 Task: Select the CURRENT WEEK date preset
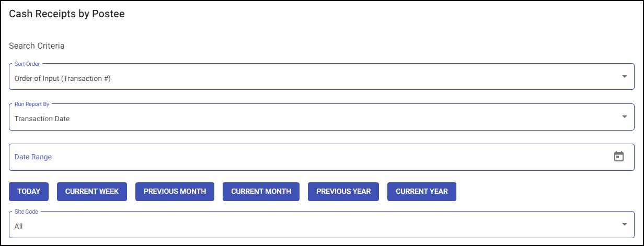[x=92, y=192]
